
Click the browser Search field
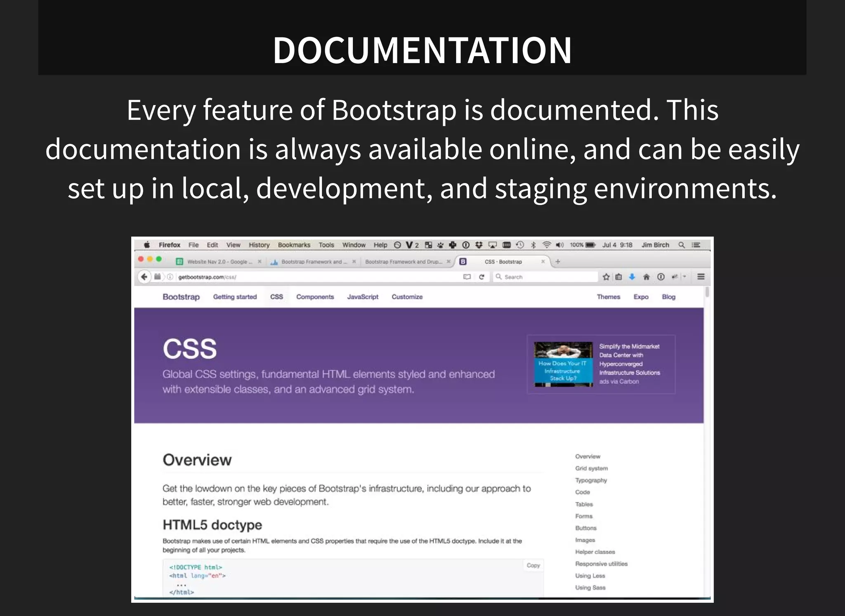(x=545, y=277)
